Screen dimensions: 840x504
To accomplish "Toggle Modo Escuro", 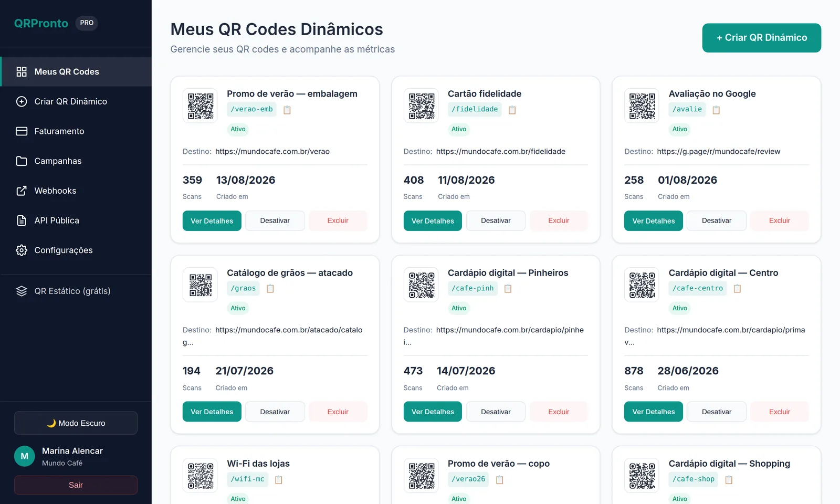I will tap(76, 423).
